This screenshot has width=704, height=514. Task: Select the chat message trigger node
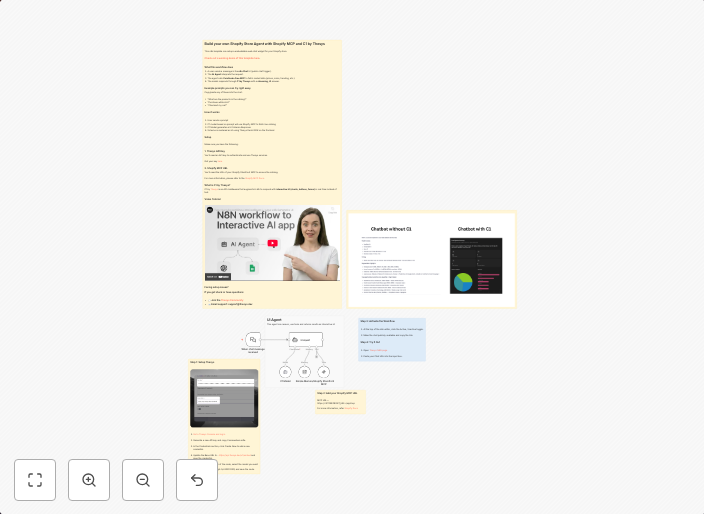(x=253, y=339)
